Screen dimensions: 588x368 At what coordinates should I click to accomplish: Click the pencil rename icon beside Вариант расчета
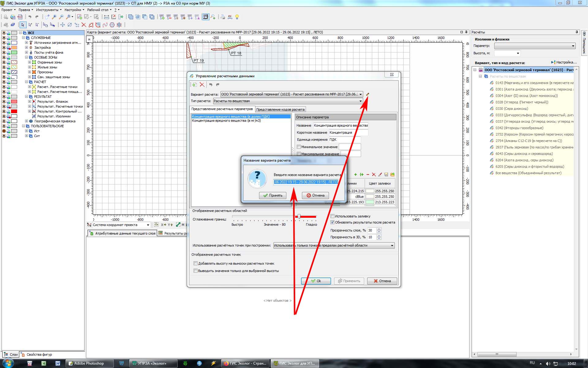pos(367,94)
